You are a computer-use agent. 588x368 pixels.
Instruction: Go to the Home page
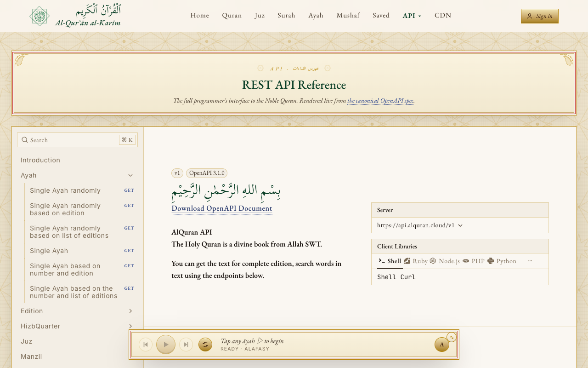click(x=200, y=15)
